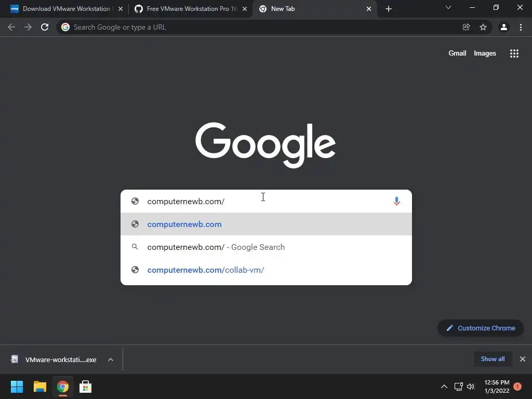Open the Chrome profile avatar menu
Viewport: 532px width, 399px height.
click(x=504, y=27)
